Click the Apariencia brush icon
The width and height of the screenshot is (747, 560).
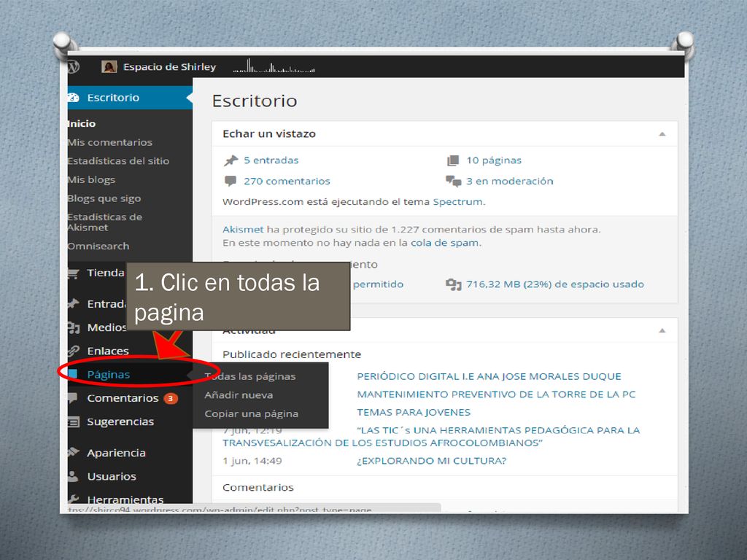click(x=74, y=452)
